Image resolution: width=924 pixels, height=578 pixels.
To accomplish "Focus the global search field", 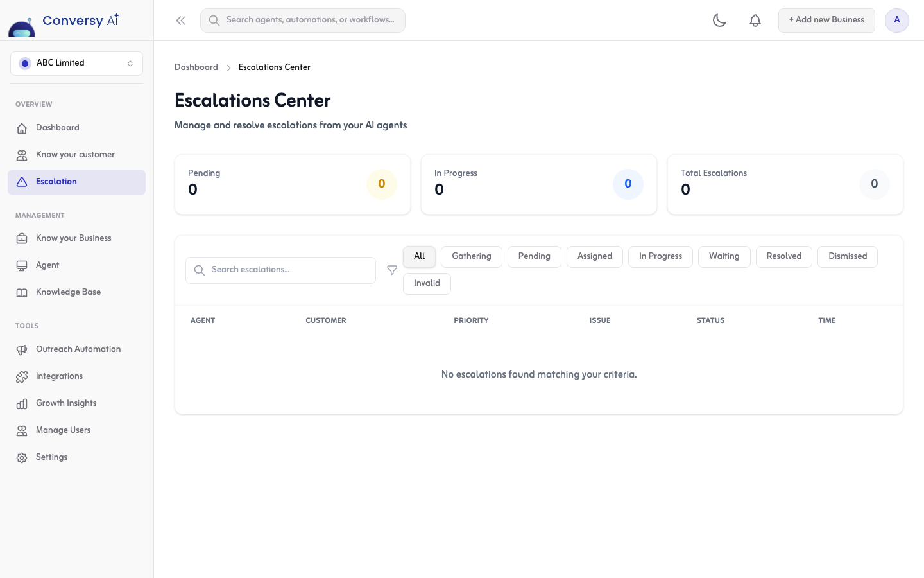I will pyautogui.click(x=303, y=21).
